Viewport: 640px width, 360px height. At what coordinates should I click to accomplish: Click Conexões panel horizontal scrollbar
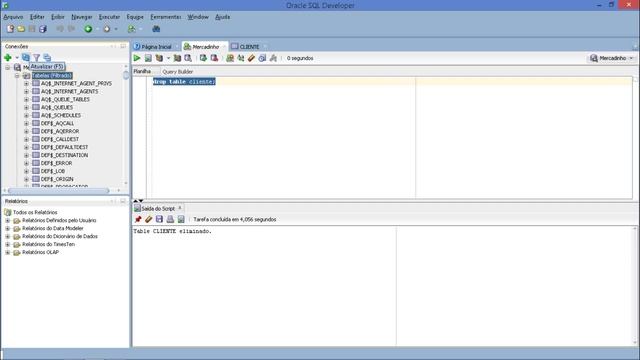(x=58, y=191)
